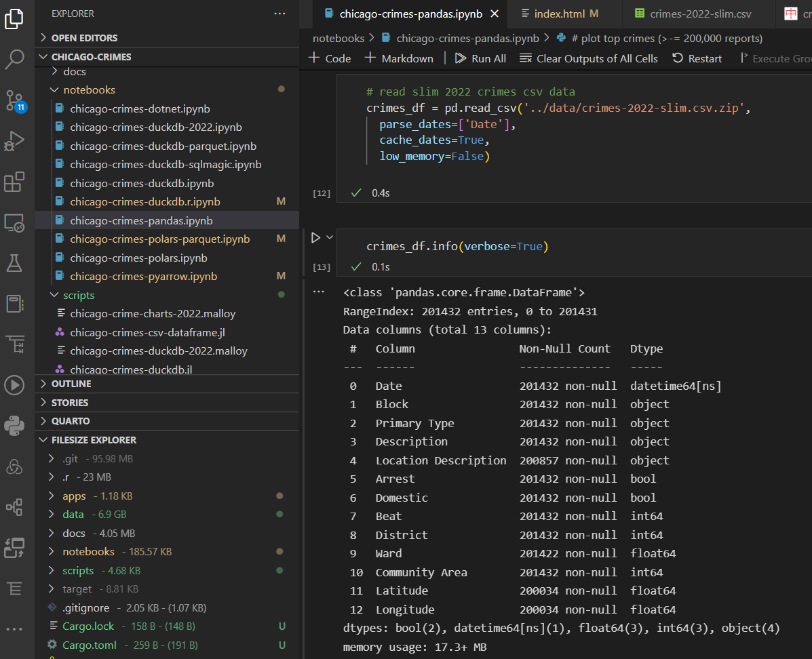This screenshot has height=659, width=812.
Task: Open Remote Explorer icon
Action: [14, 222]
